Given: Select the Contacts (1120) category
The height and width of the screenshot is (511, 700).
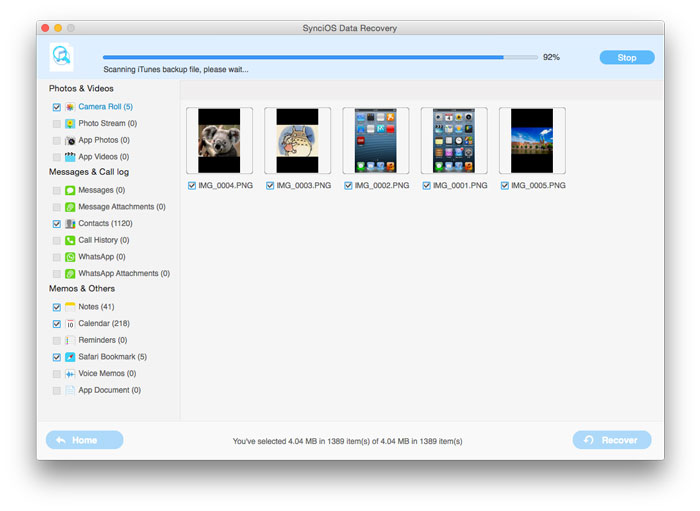Looking at the screenshot, I should 105,223.
